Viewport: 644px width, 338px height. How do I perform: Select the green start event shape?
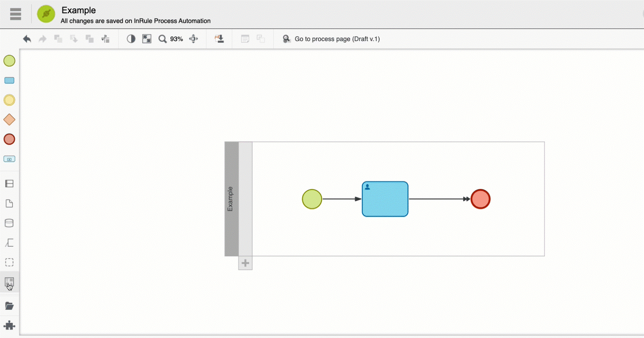pos(9,61)
